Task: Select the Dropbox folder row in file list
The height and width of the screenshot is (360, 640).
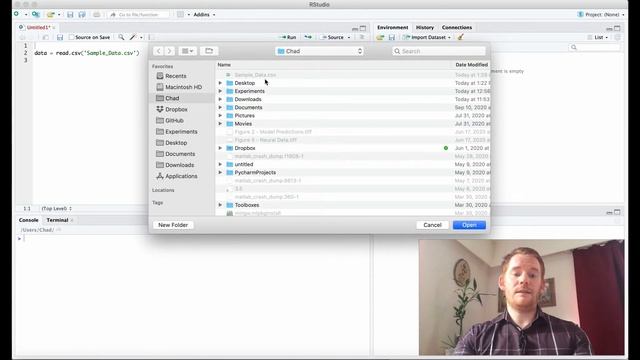Action: [x=353, y=148]
